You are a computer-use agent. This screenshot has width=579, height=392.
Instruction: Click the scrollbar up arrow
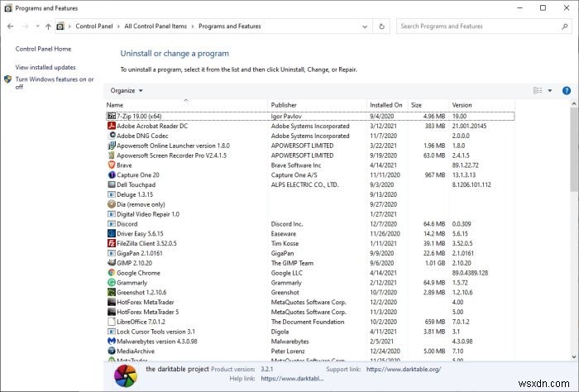point(574,103)
